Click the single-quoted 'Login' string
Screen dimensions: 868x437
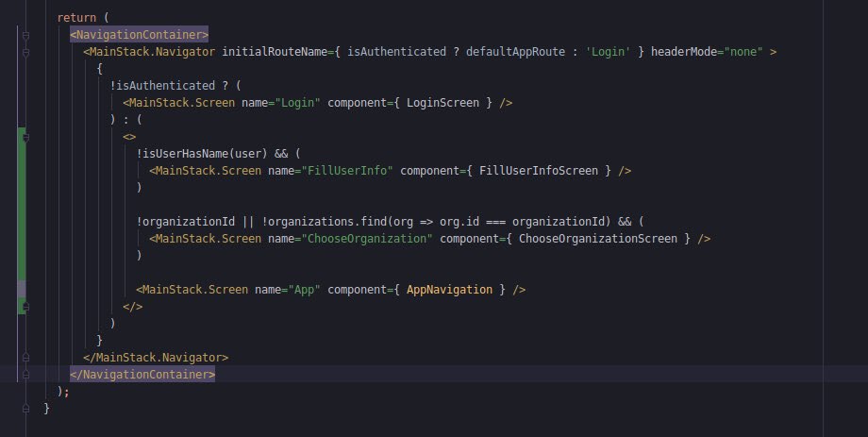(x=608, y=52)
